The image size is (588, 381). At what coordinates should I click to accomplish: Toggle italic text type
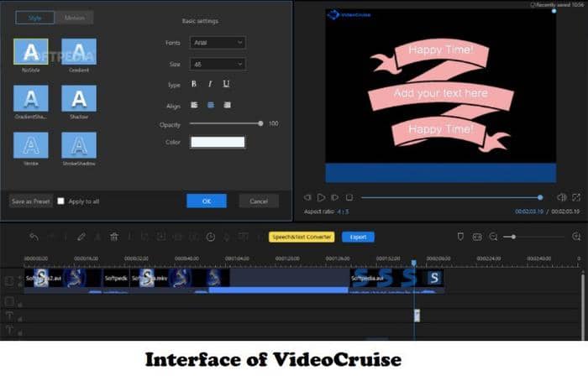pos(210,84)
